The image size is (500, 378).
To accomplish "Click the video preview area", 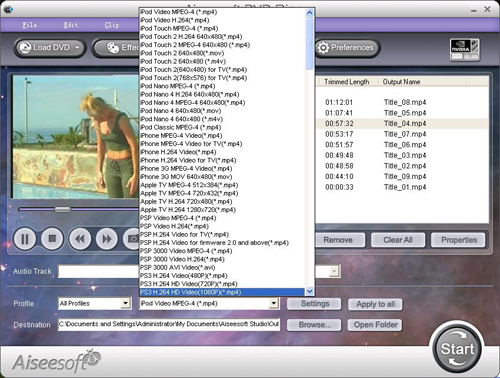I will 76,137.
